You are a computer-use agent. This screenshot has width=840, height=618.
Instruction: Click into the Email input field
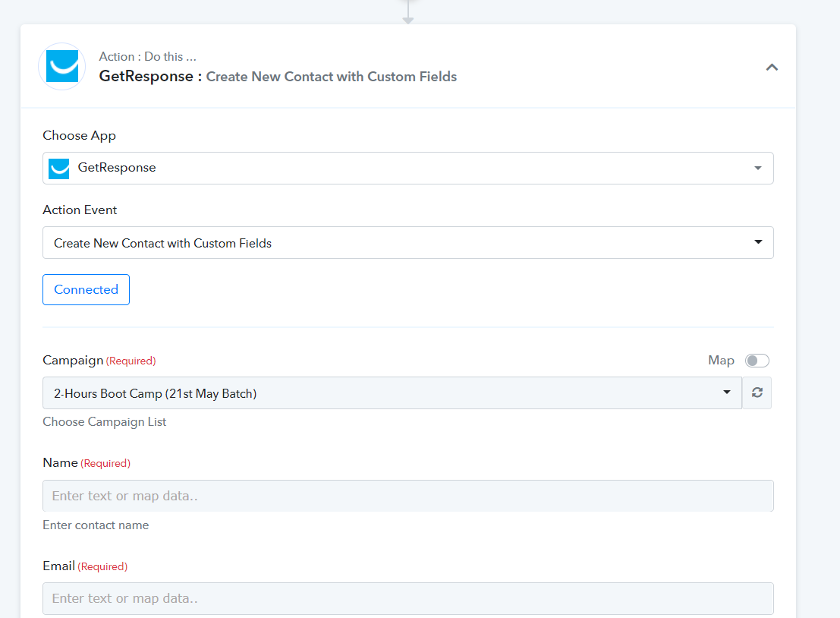click(x=407, y=599)
